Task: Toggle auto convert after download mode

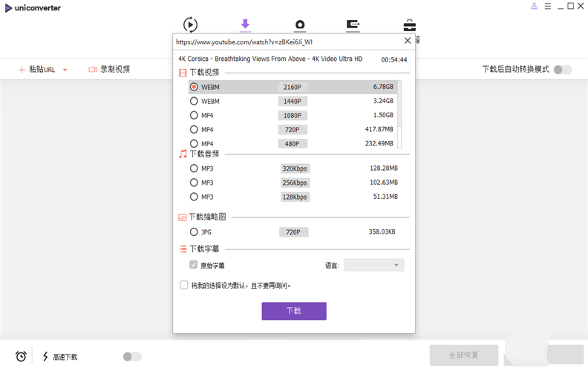Action: coord(563,69)
